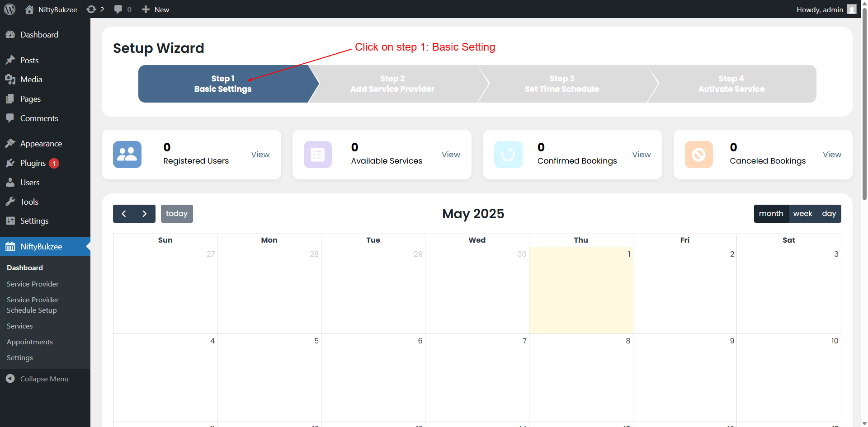Click the comments bubble icon in admin bar
The height and width of the screenshot is (427, 868).
pos(118,9)
